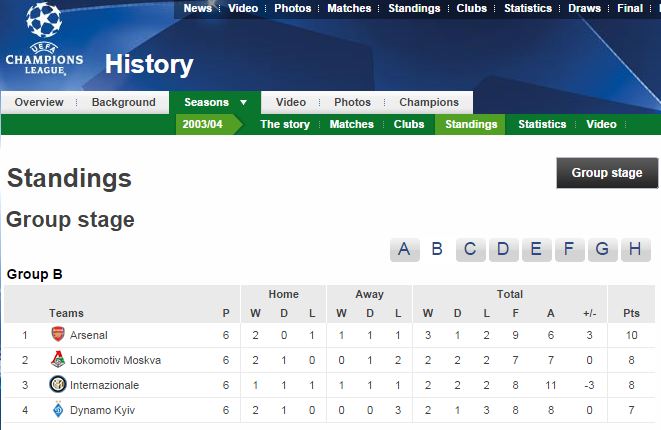Show Group G standings
661x430 pixels.
point(602,250)
